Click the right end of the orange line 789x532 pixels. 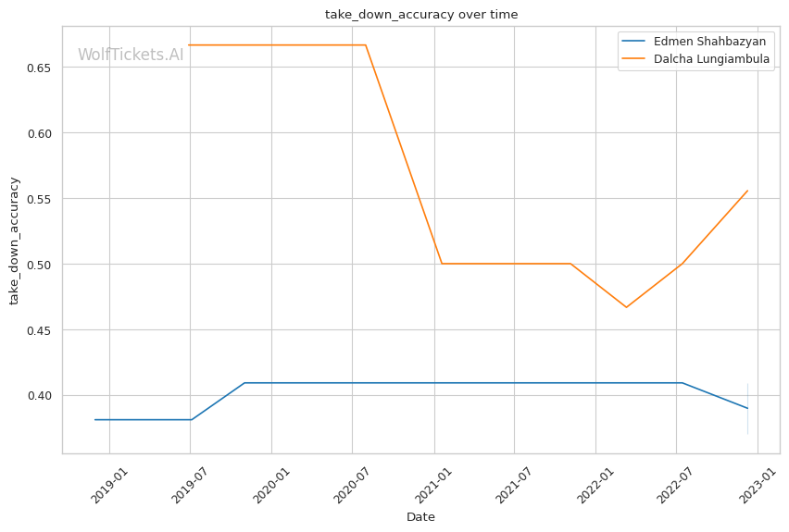(747, 191)
